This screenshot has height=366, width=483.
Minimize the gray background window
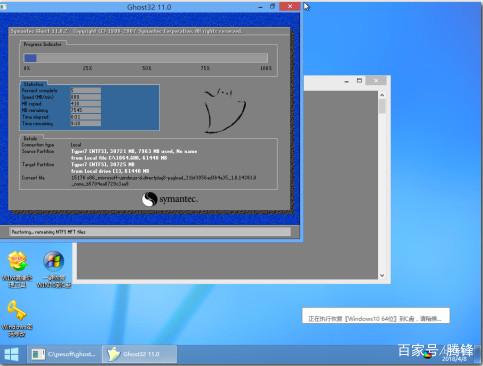coord(347,81)
